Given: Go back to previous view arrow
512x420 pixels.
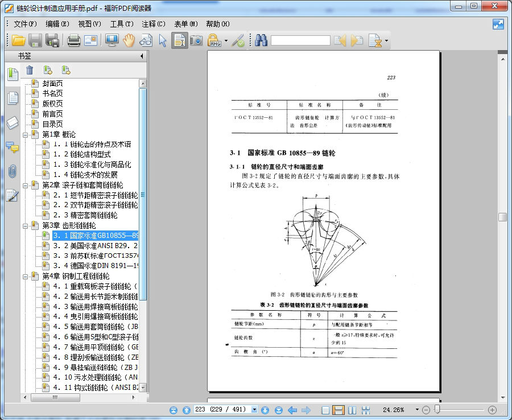Looking at the screenshot, I should (292, 410).
